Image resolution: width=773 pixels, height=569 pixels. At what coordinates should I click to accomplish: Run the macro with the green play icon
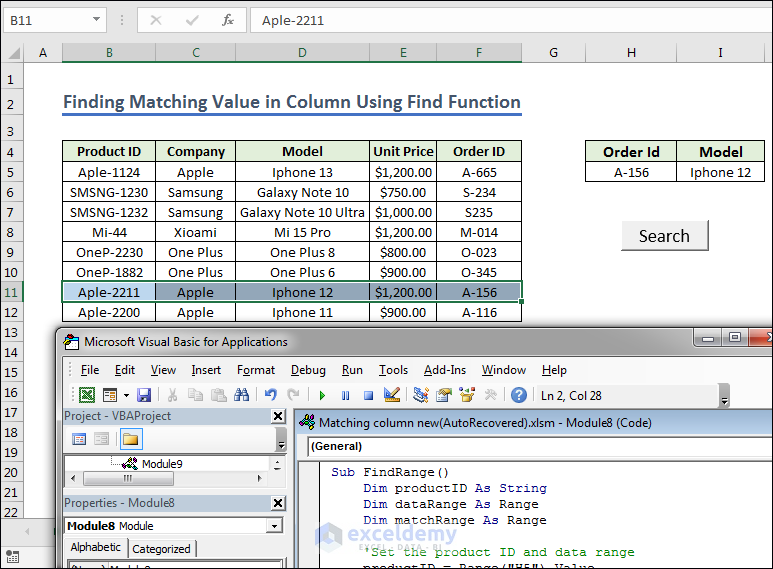tap(322, 395)
